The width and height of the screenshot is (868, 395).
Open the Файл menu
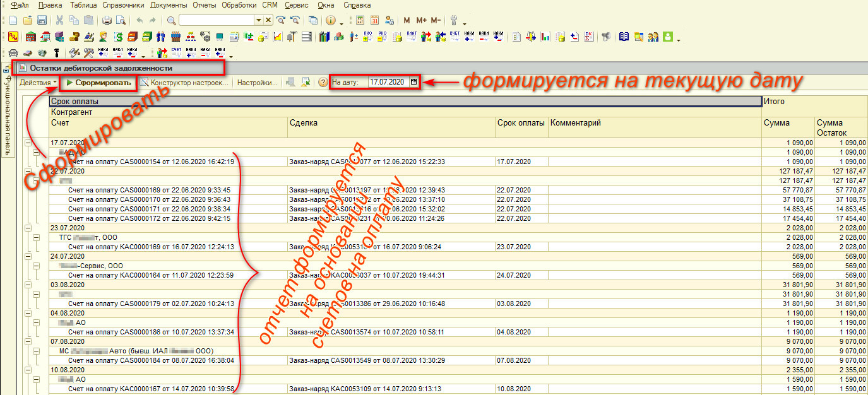point(20,5)
